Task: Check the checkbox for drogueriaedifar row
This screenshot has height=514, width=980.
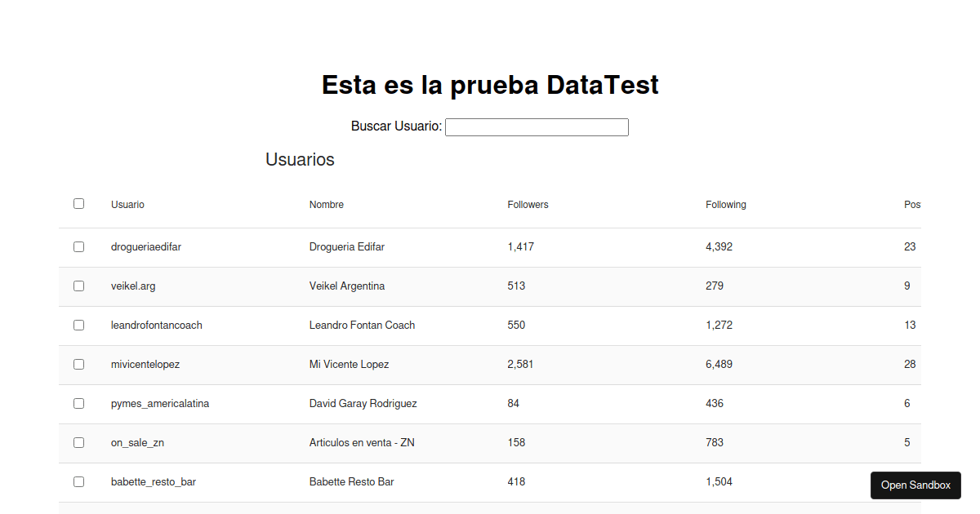Action: (x=78, y=246)
